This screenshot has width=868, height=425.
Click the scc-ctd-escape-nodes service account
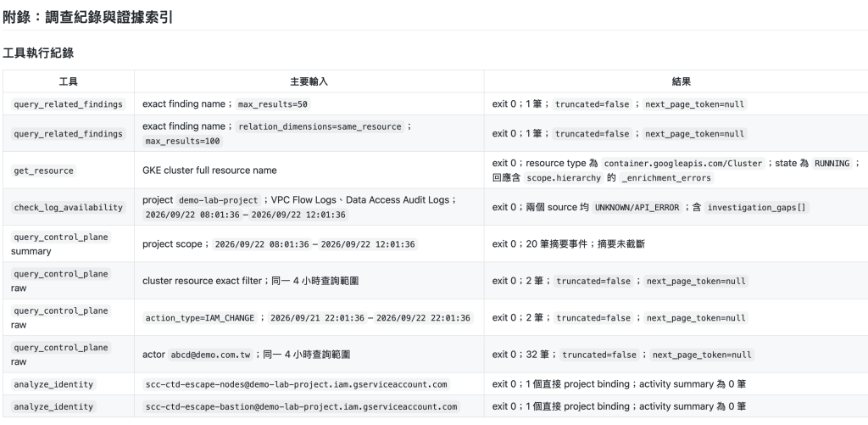coord(296,384)
